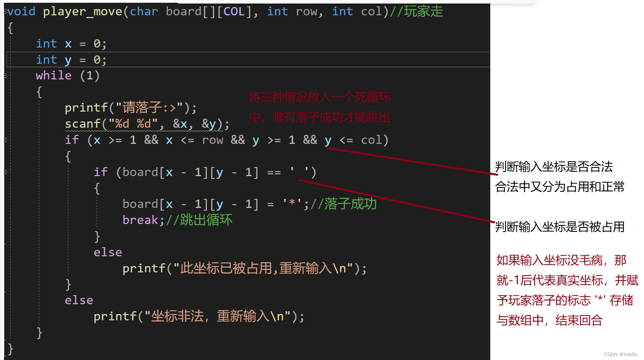
Task: Click the '//落子成功' comment
Action: tap(343, 204)
